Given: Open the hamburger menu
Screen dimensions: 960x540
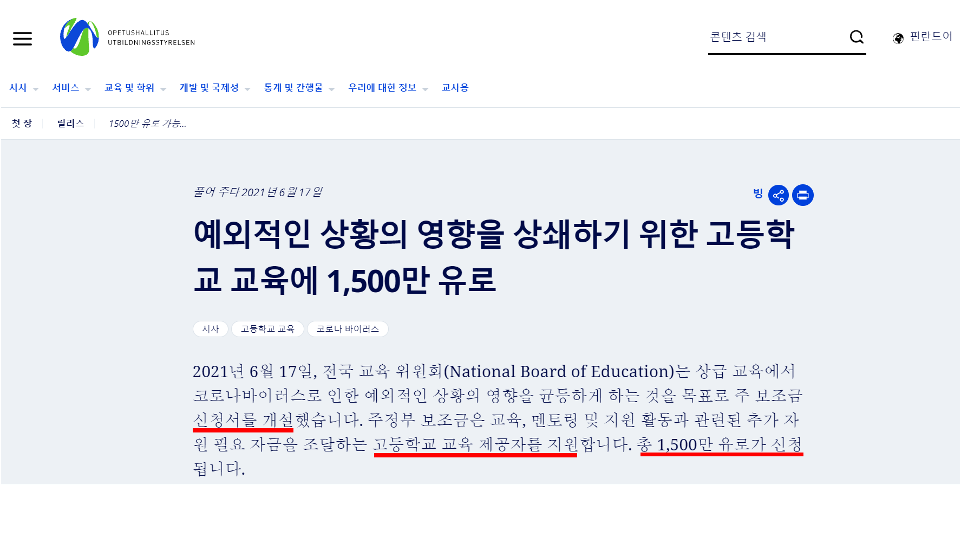Looking at the screenshot, I should click(x=22, y=38).
